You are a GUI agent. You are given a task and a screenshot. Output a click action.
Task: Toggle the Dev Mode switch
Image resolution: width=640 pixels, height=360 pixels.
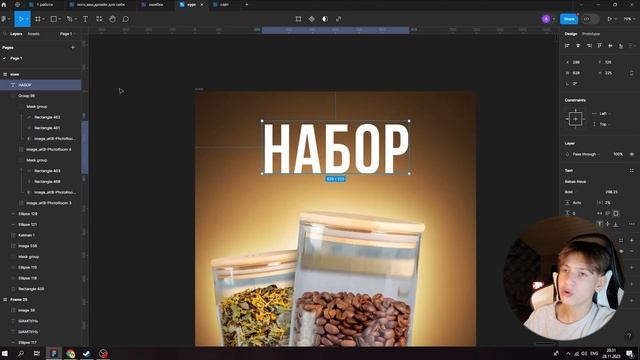590,19
